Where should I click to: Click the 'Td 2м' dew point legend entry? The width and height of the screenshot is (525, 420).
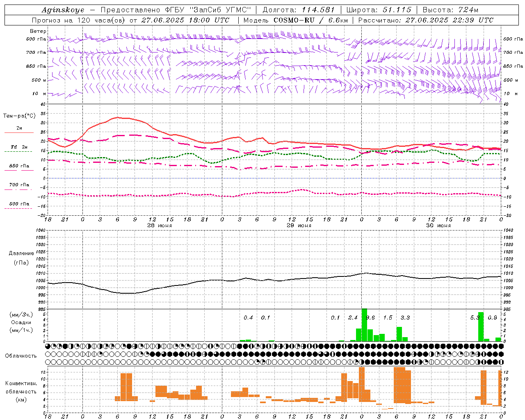coord(19,147)
